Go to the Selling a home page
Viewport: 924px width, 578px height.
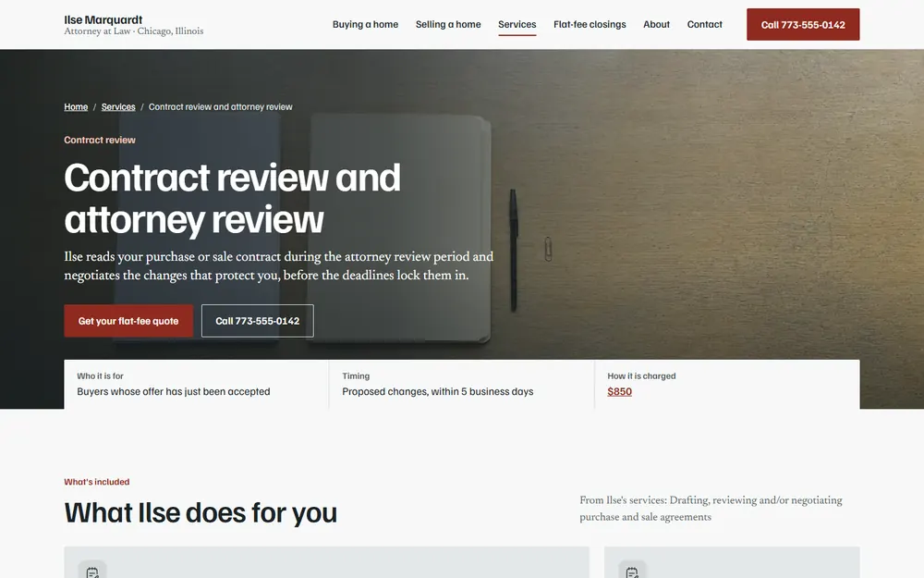click(448, 24)
